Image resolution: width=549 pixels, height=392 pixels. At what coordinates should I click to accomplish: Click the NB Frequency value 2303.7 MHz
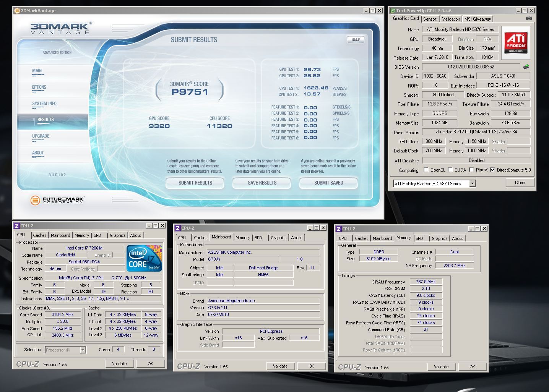click(455, 266)
